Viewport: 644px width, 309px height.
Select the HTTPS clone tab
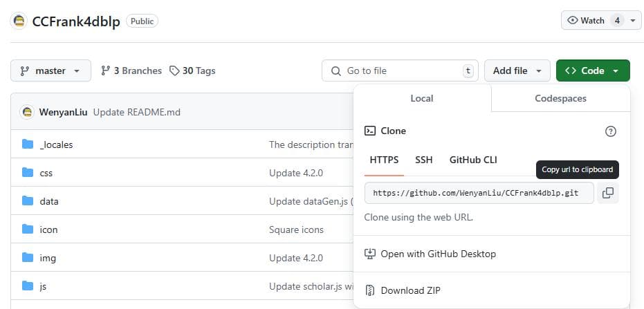pos(384,160)
